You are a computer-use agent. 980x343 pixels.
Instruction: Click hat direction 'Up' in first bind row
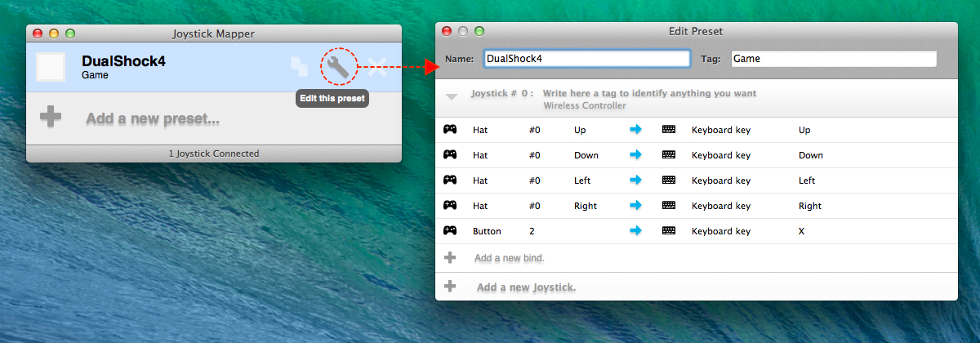[x=580, y=130]
